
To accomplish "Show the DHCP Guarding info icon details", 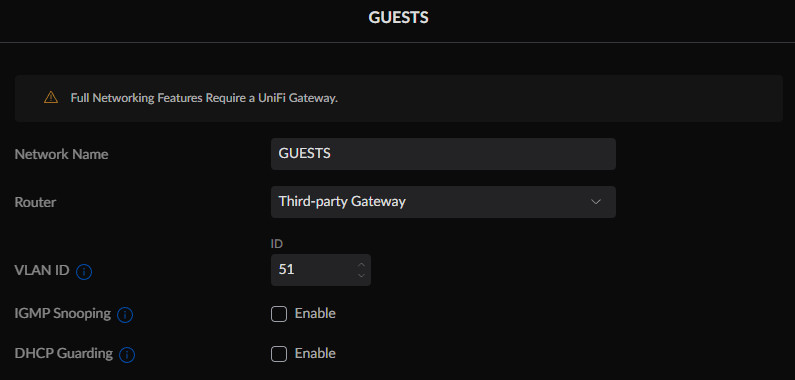I will 127,355.
